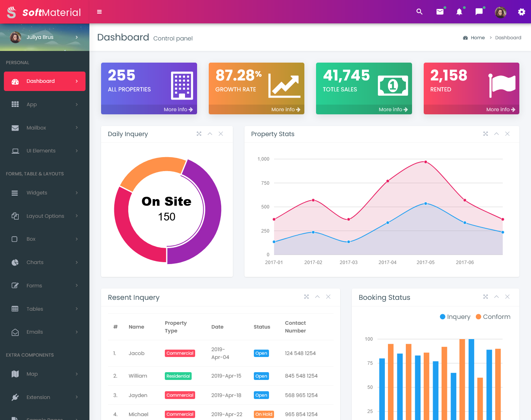Open the Mailbox icon in the sidebar
Image resolution: width=531 pixels, height=420 pixels.
(x=15, y=128)
